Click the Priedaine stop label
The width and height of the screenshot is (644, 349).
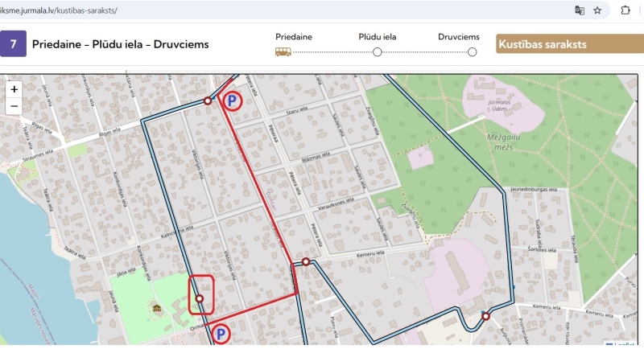294,37
